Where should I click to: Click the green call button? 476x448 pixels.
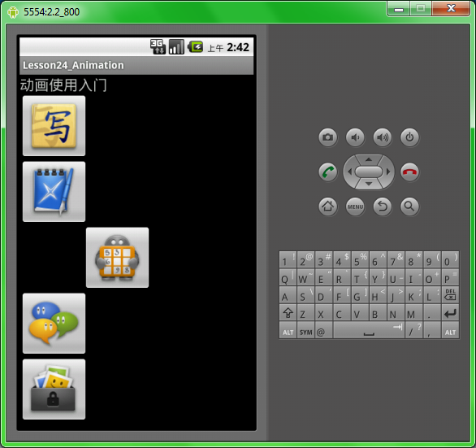click(x=328, y=172)
